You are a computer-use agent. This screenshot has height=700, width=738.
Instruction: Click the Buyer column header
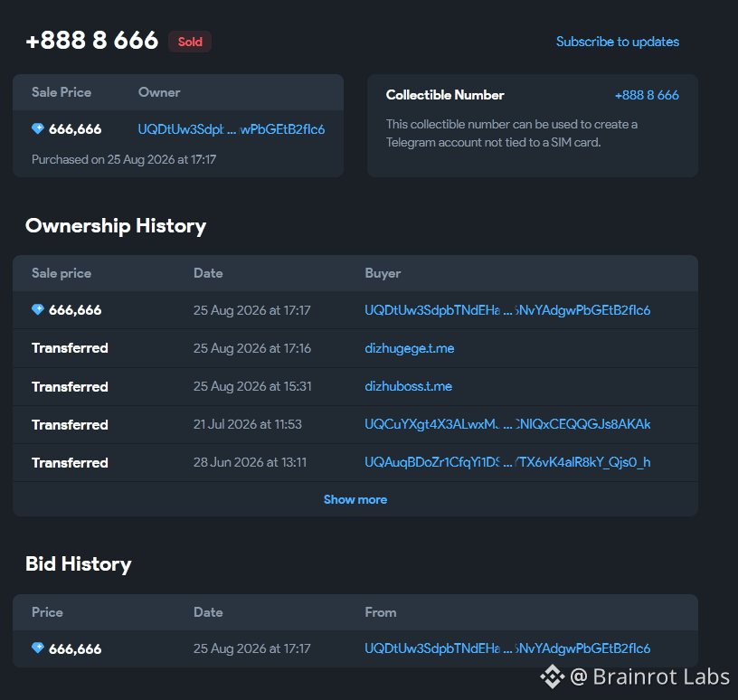click(x=383, y=273)
